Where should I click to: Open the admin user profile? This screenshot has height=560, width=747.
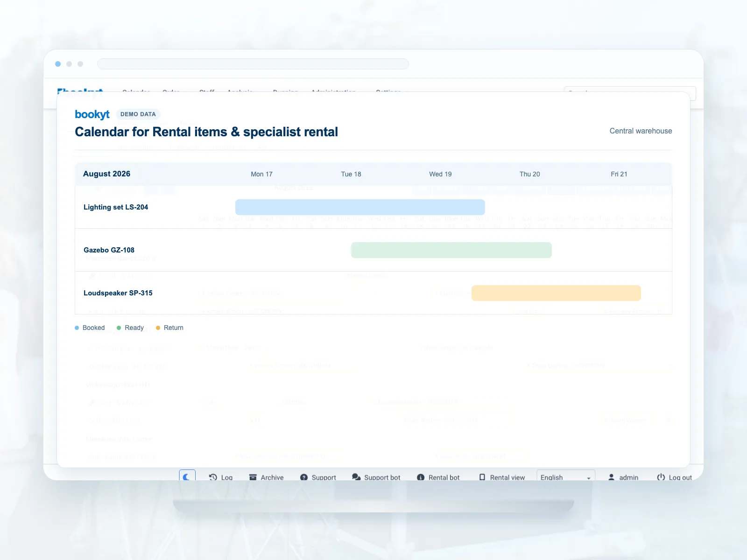[623, 477]
